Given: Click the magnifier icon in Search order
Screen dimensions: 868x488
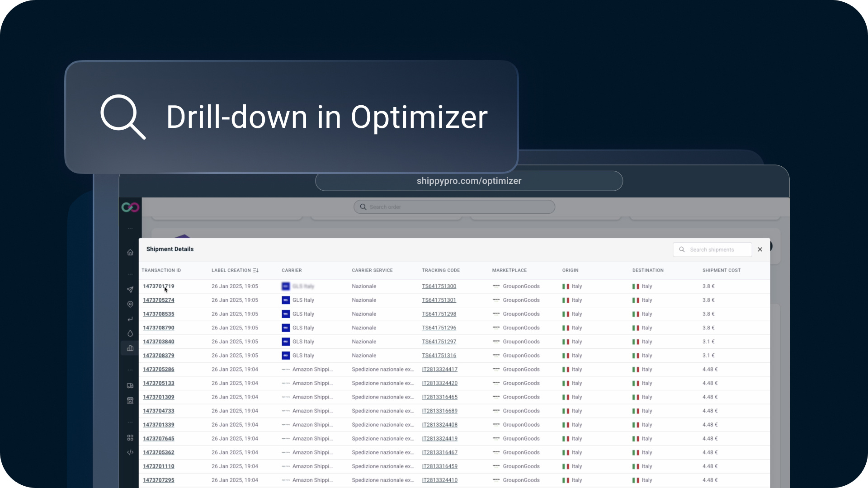Looking at the screenshot, I should point(363,207).
